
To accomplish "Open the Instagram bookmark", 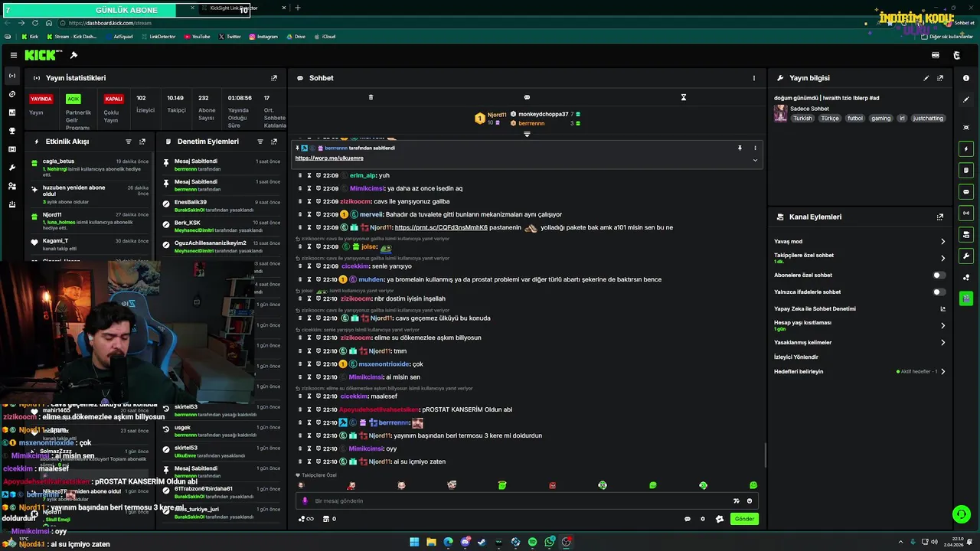I will pos(263,37).
